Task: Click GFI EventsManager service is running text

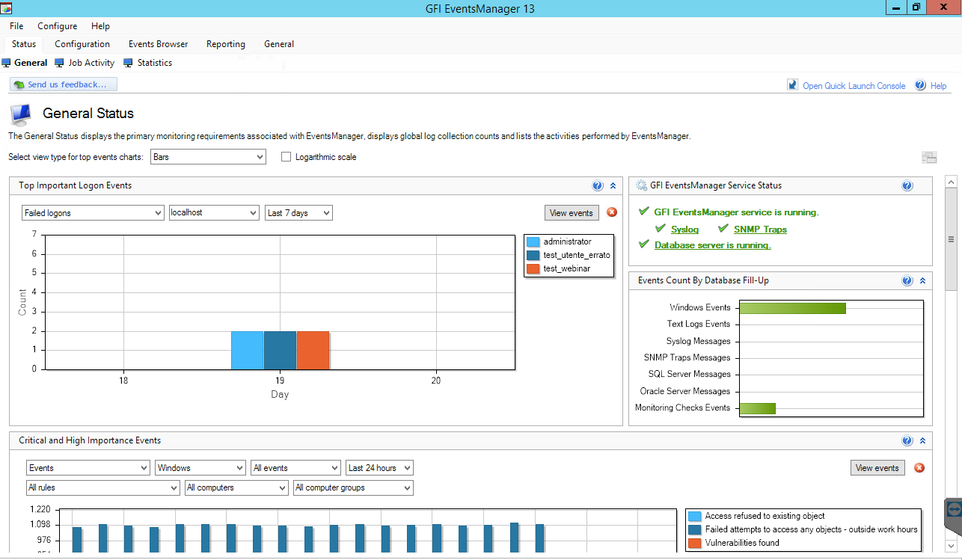Action: (x=736, y=212)
